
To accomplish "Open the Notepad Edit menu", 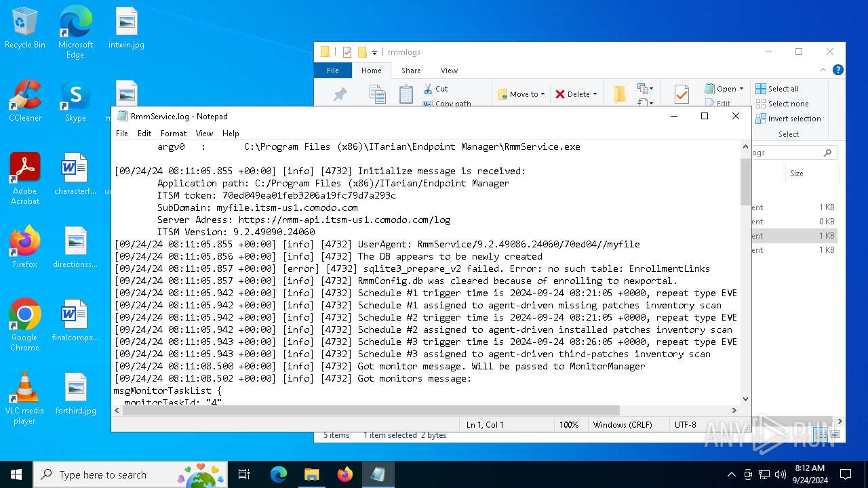I will (x=144, y=134).
